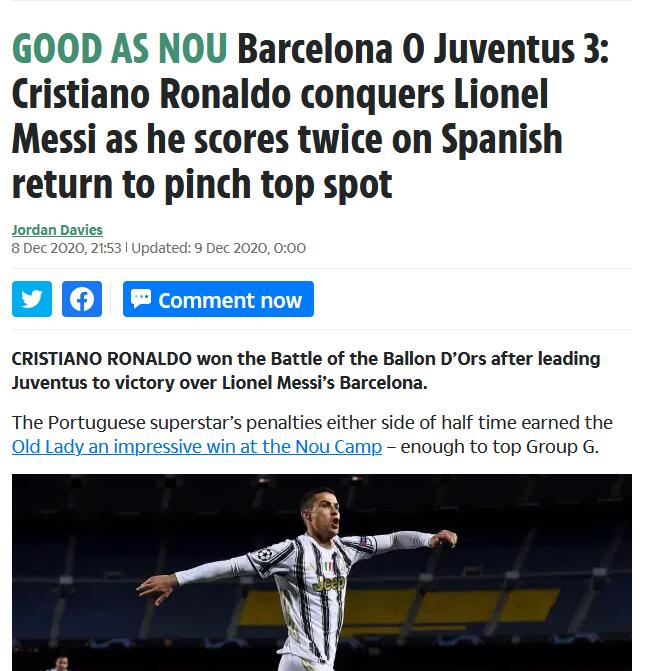This screenshot has height=671, width=647.
Task: Share the article on Twitter
Action: click(x=32, y=299)
